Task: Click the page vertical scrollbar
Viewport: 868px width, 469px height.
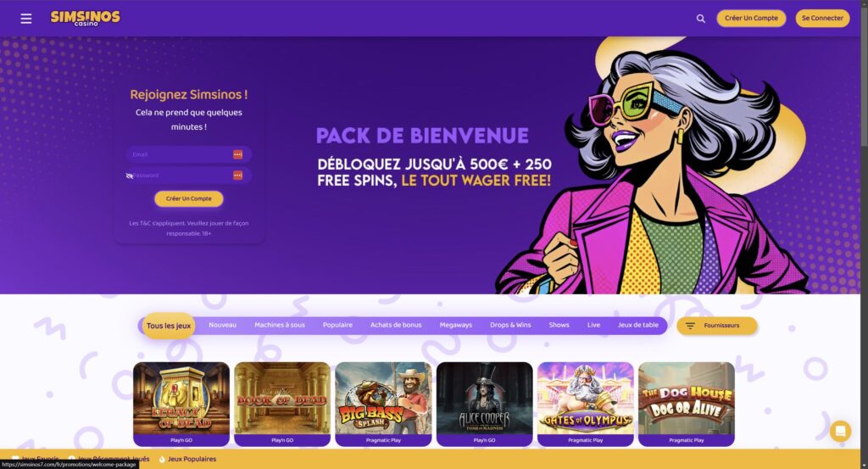Action: point(863,234)
